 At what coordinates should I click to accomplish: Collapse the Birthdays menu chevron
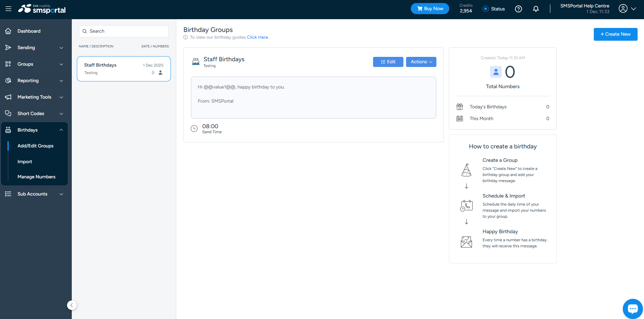(61, 130)
